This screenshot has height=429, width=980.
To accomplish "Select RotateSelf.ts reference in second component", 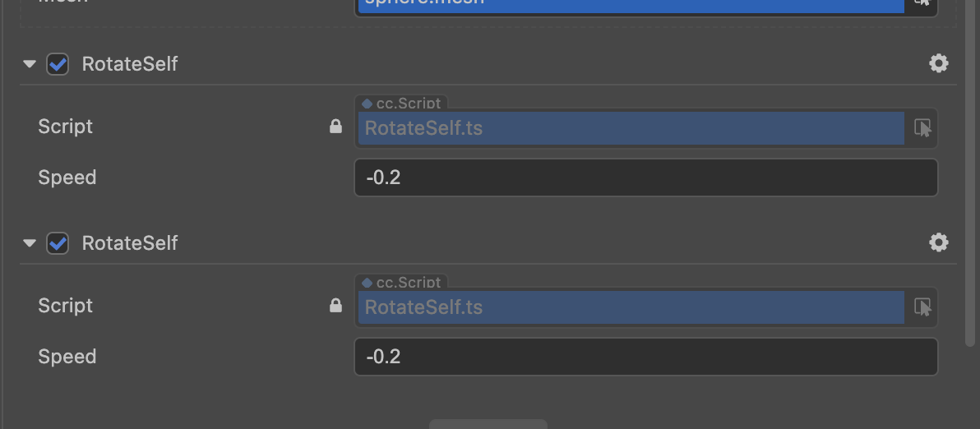I will 631,307.
